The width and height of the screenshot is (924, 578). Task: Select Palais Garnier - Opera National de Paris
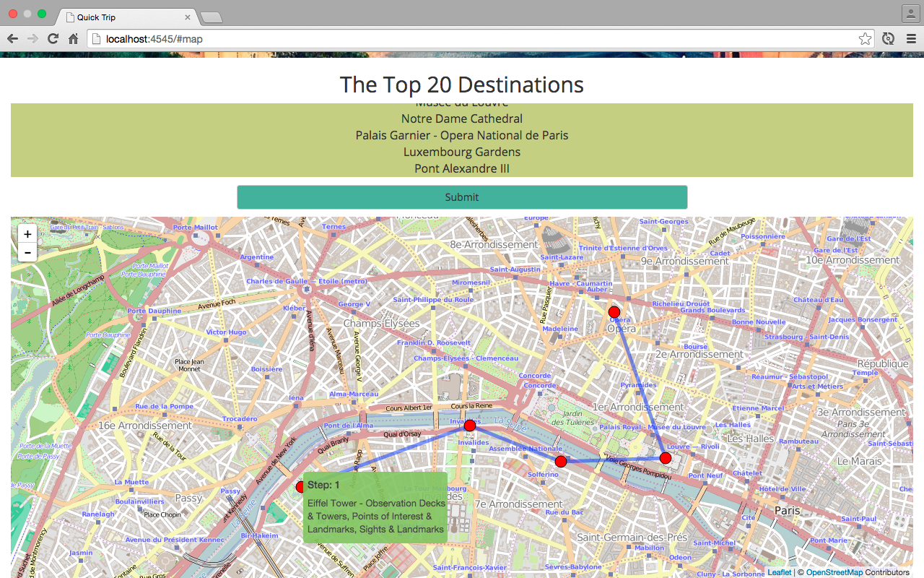(462, 135)
